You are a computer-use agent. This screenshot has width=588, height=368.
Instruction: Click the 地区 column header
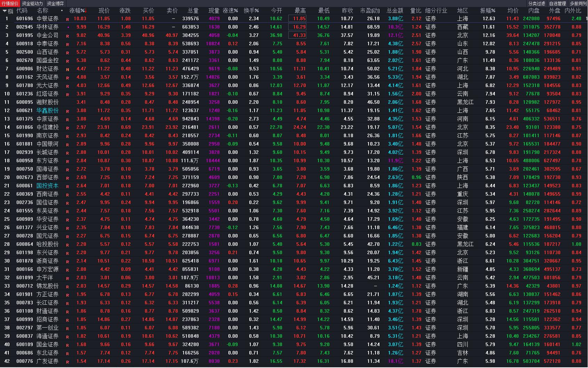click(x=462, y=11)
